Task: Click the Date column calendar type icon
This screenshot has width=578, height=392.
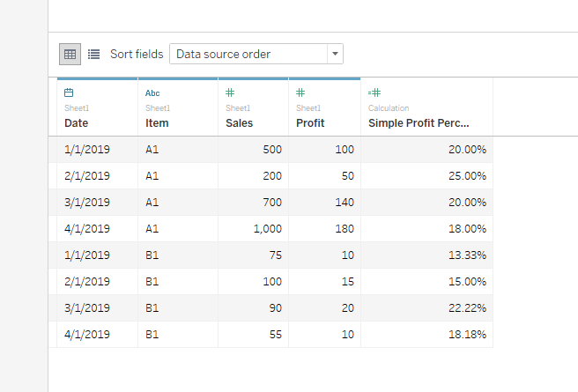Action: click(x=70, y=92)
